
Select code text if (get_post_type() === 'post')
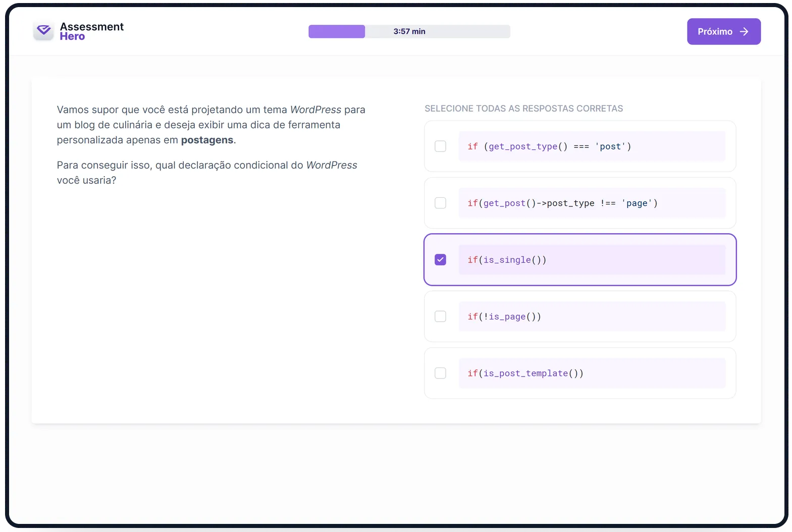(x=549, y=146)
